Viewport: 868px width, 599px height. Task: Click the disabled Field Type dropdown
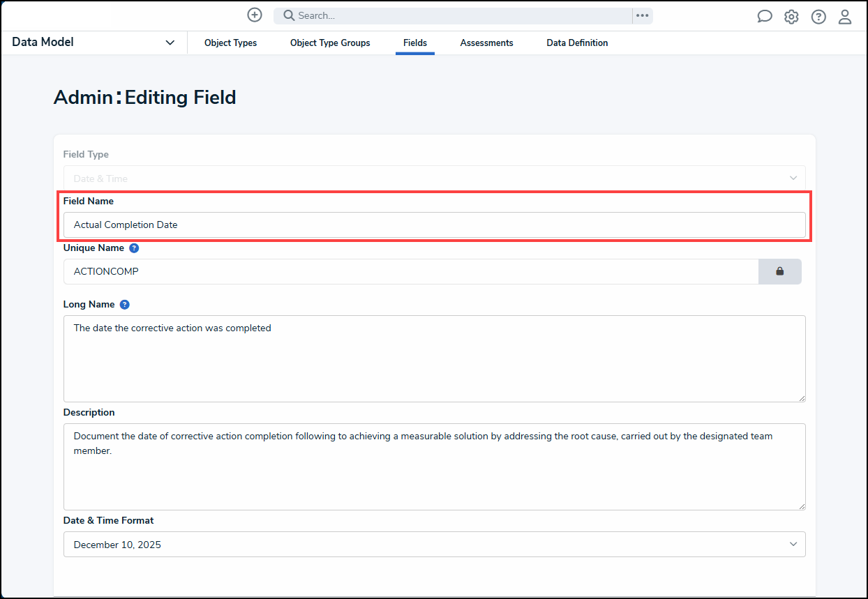(434, 179)
